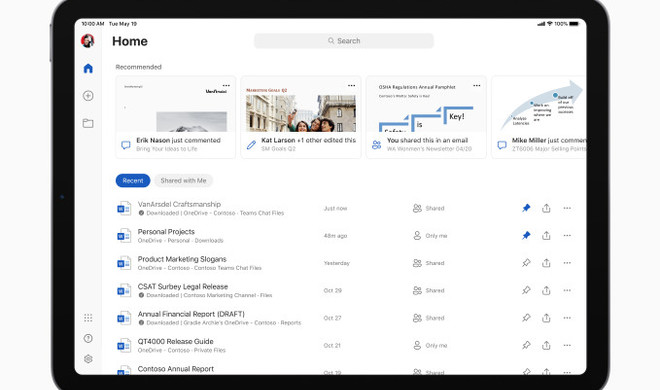Open Contoso Annual Report file name
Viewport: 660px width, 390px height.
tap(176, 369)
